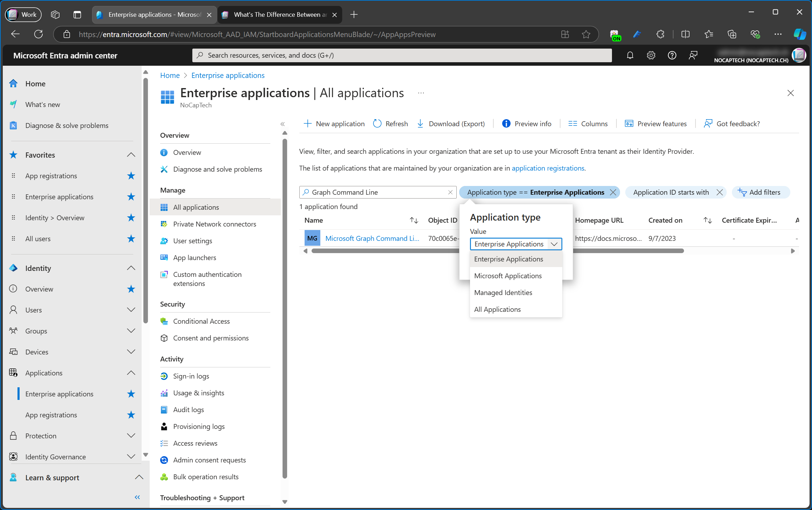Expand the Devices section

click(x=131, y=352)
